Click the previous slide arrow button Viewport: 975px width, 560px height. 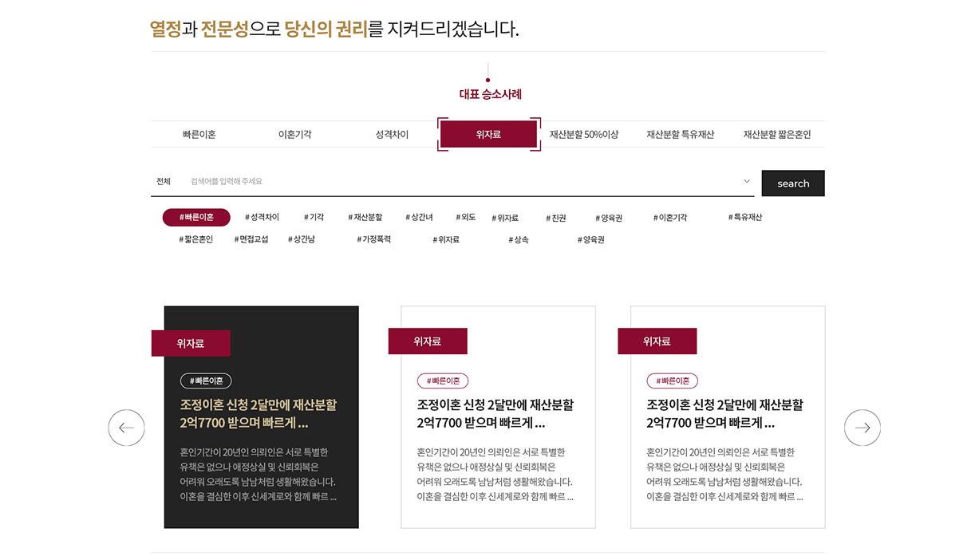(x=126, y=428)
